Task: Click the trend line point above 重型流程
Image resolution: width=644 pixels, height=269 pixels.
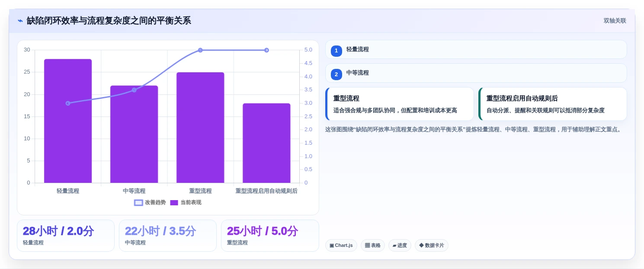Action: (200, 50)
